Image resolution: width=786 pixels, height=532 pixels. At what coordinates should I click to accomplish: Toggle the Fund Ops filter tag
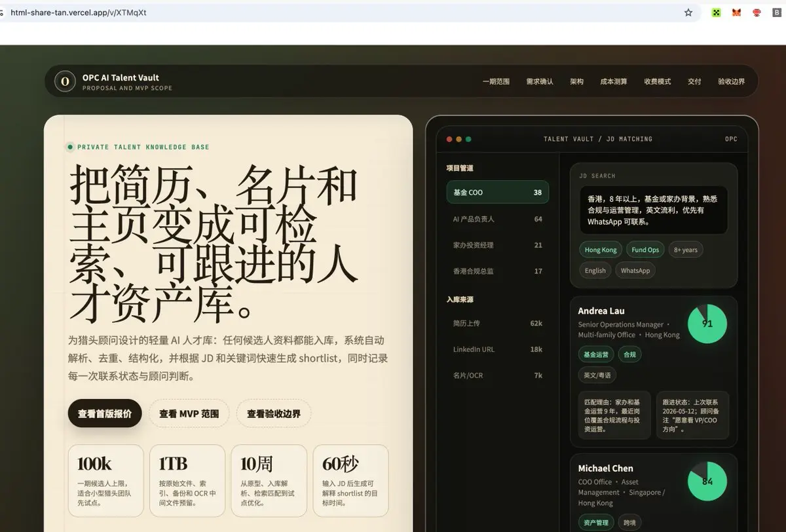(645, 250)
